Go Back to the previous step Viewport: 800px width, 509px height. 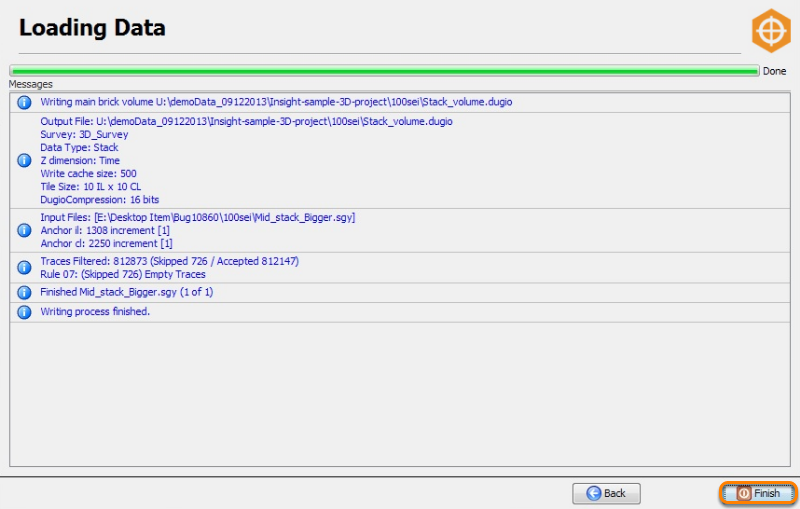606,493
